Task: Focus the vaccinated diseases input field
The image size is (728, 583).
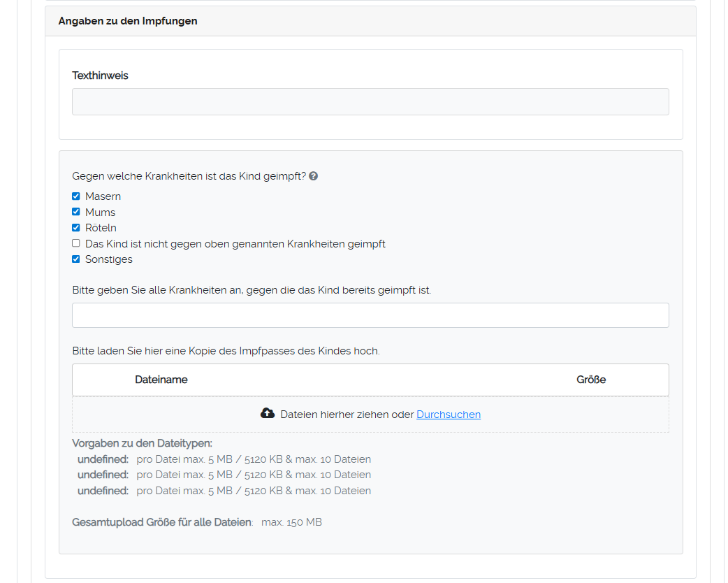Action: click(x=370, y=315)
